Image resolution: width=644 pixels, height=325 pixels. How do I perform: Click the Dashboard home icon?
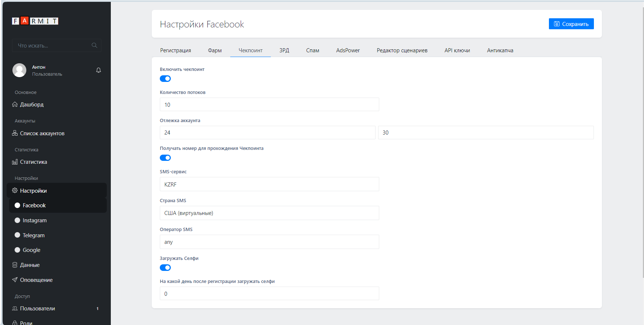click(x=15, y=105)
